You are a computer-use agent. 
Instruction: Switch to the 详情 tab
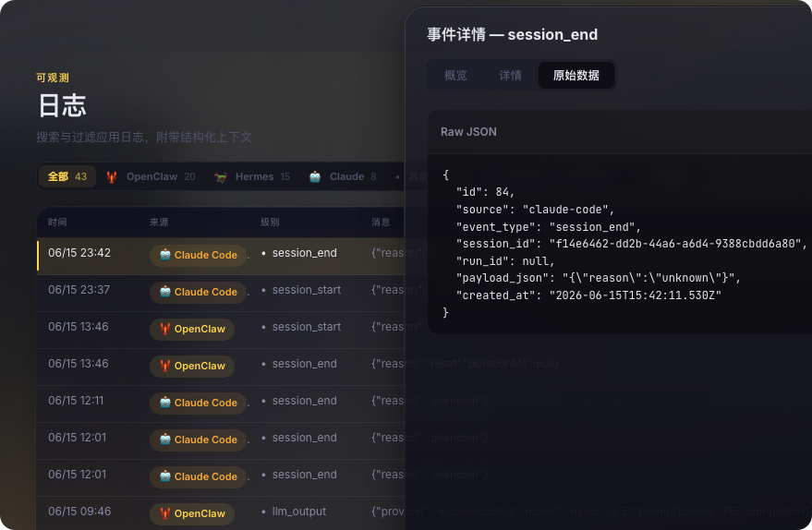[x=510, y=76]
